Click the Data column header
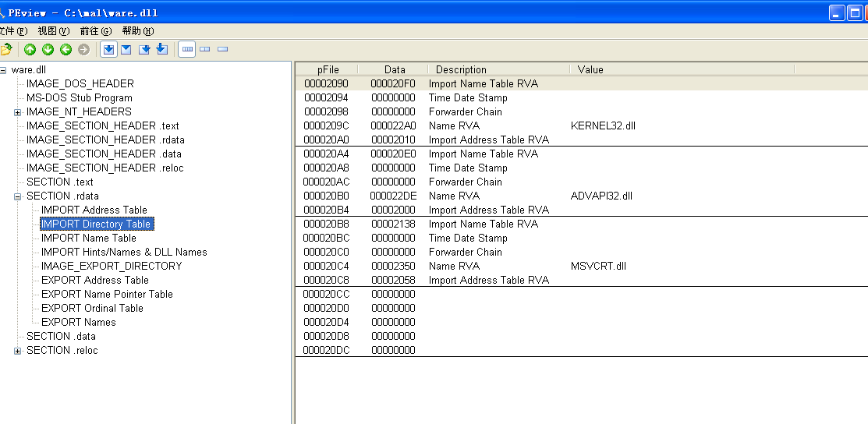Viewport: 868px width, 424px height. (x=393, y=69)
